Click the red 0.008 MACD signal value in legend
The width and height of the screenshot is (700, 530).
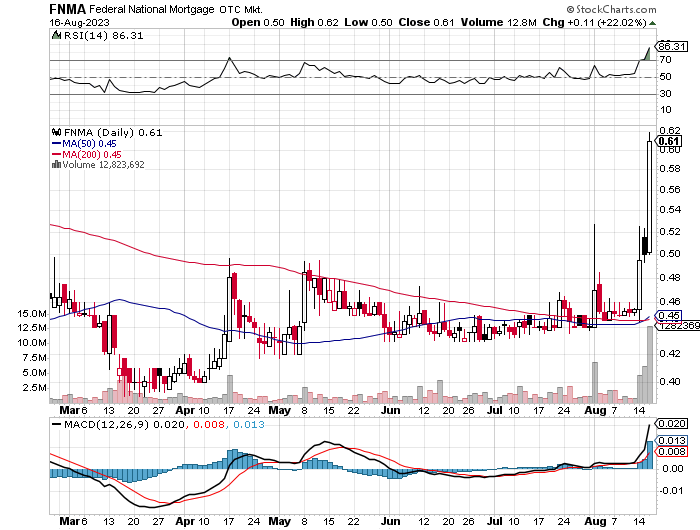(208, 424)
